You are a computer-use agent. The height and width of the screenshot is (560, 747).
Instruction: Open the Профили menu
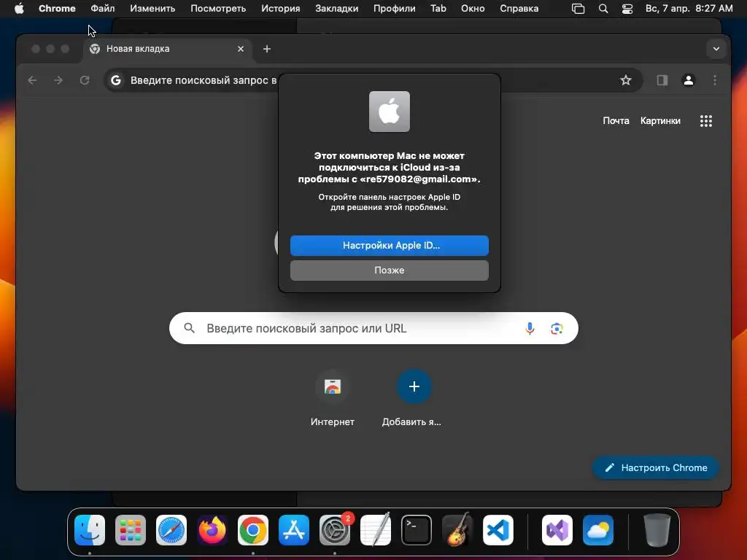click(x=395, y=9)
